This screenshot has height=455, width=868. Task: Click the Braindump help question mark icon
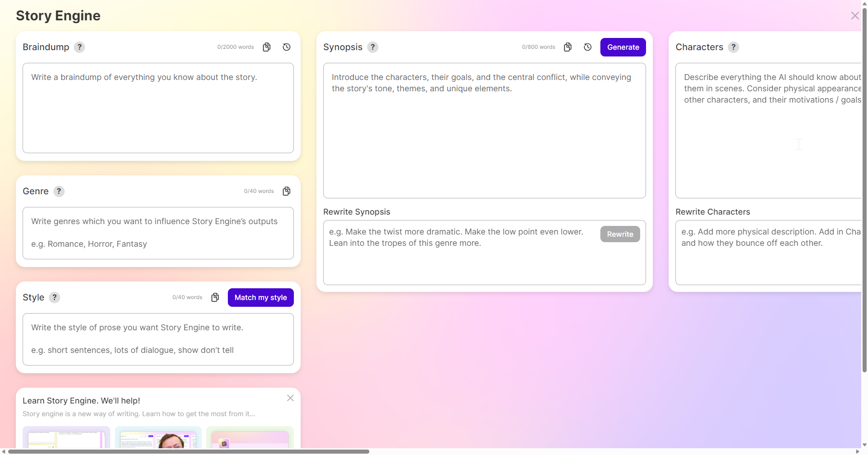click(x=80, y=47)
